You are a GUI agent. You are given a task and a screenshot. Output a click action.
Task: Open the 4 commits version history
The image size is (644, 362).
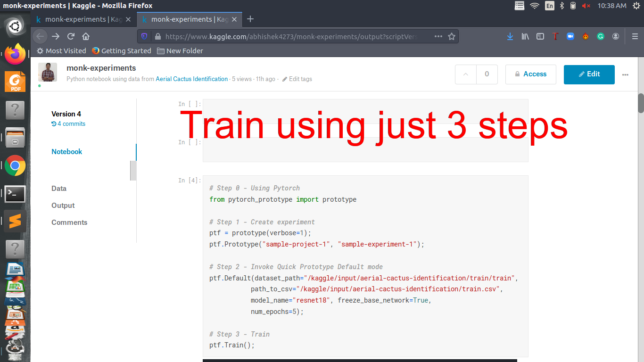68,124
